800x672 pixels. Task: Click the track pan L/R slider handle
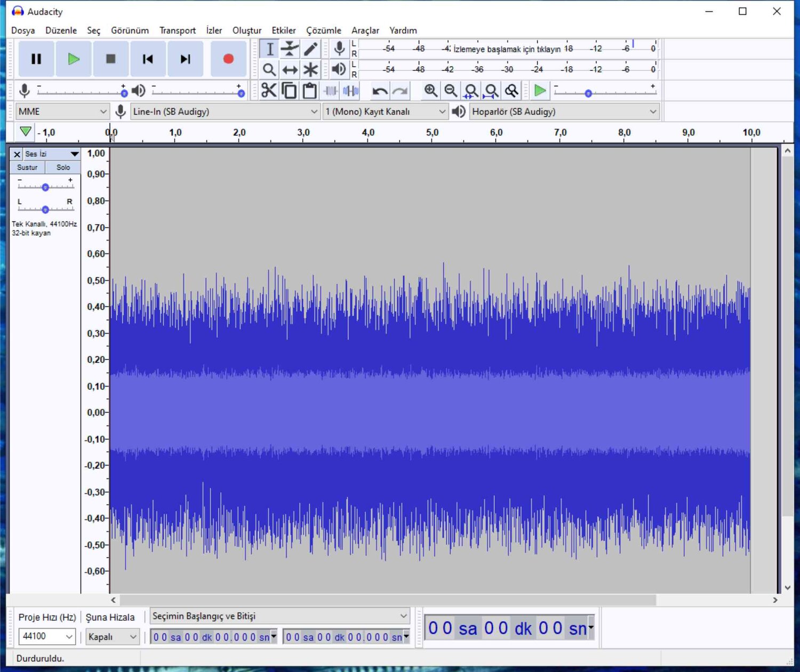pyautogui.click(x=45, y=210)
